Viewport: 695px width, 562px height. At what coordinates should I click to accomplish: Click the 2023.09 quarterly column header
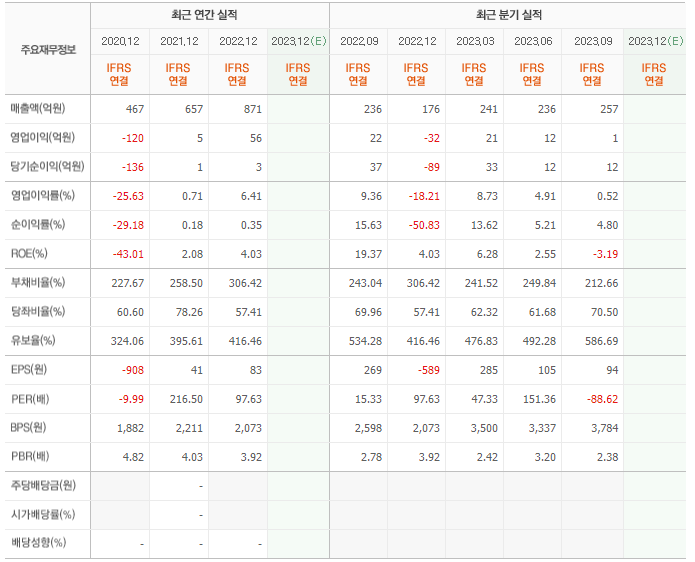point(593,41)
